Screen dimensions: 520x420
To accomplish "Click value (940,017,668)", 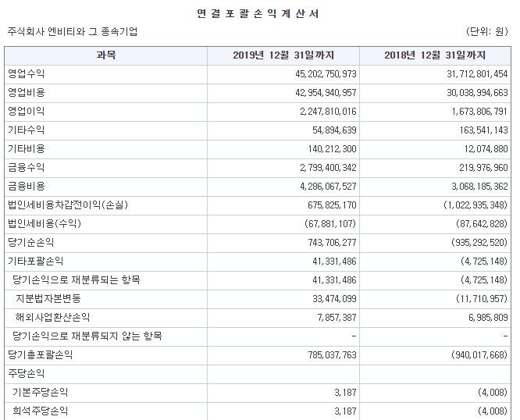I will pyautogui.click(x=479, y=354).
